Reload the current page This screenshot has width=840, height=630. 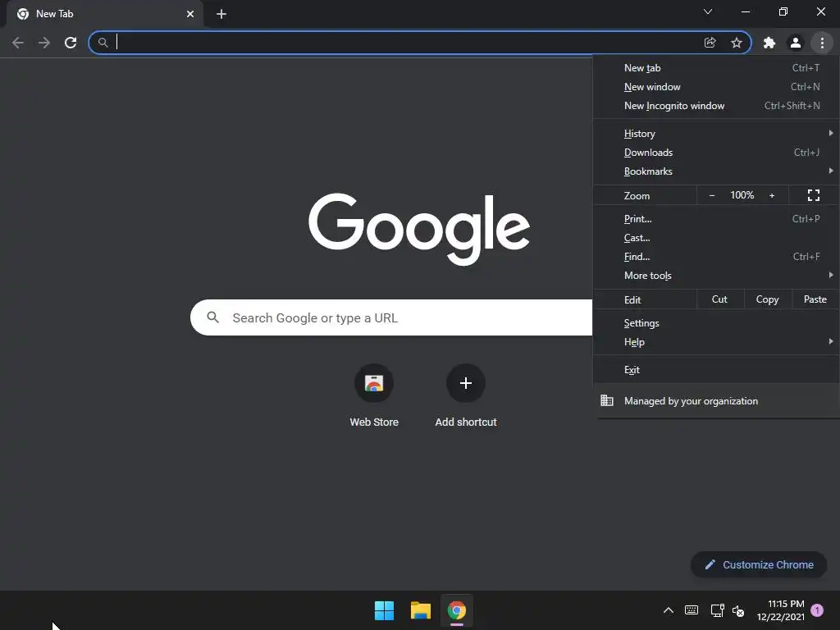tap(71, 43)
